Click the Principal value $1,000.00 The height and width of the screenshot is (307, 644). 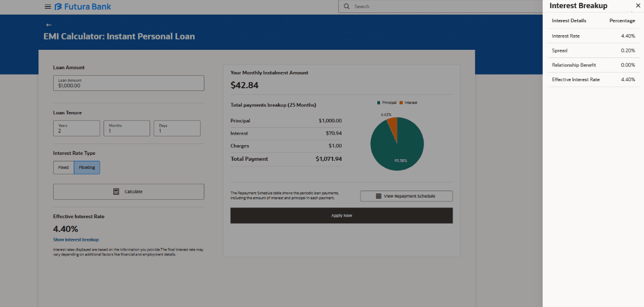click(330, 121)
